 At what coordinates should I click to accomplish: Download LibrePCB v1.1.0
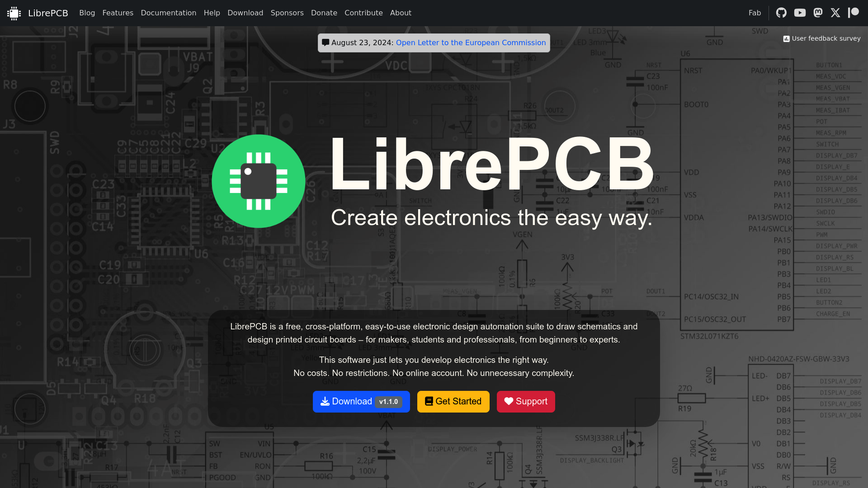click(361, 402)
